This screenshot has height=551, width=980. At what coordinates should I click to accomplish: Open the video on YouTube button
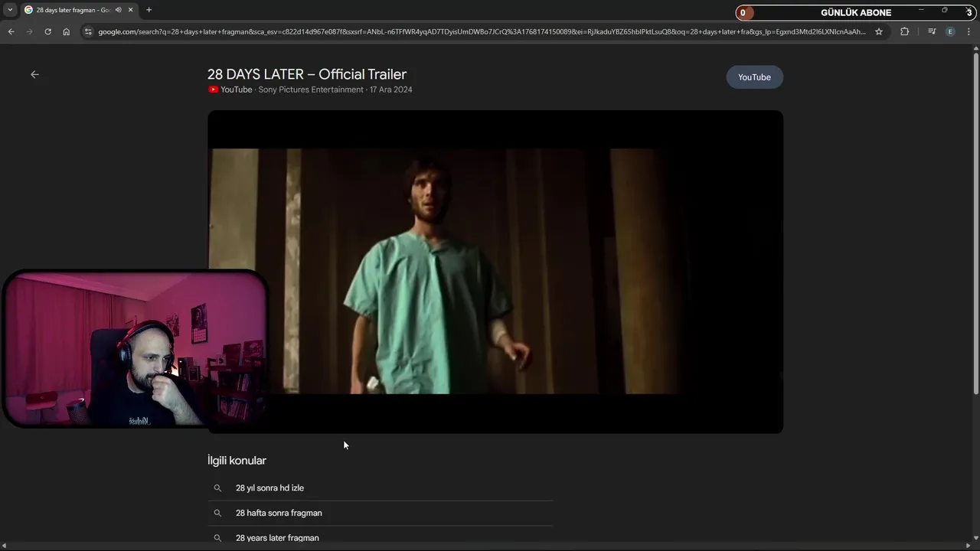(x=754, y=77)
